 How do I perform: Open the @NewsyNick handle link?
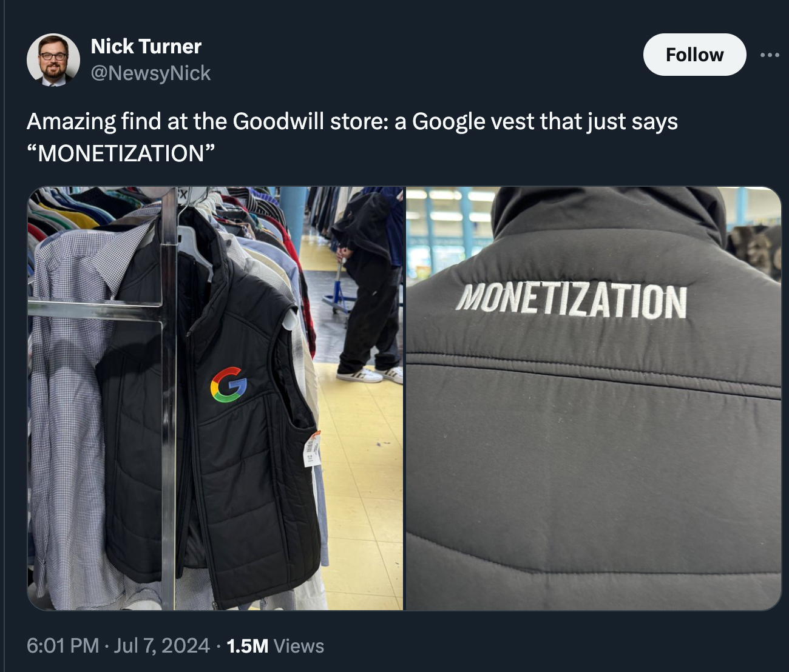pos(151,73)
